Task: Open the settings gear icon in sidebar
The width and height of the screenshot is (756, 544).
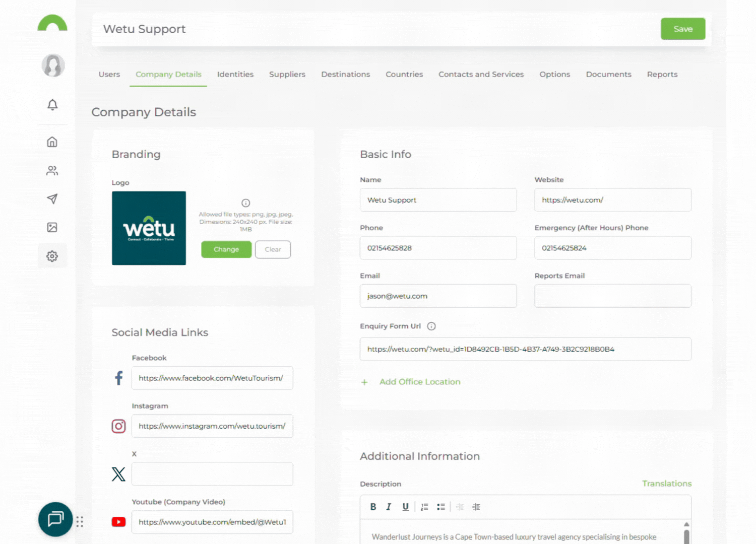Action: tap(52, 256)
